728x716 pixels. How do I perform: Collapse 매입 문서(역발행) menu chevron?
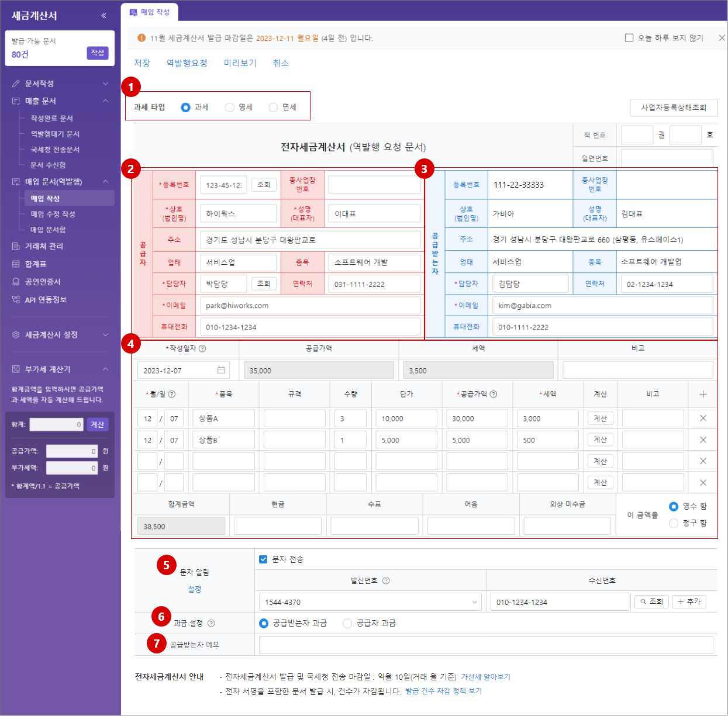(x=105, y=181)
